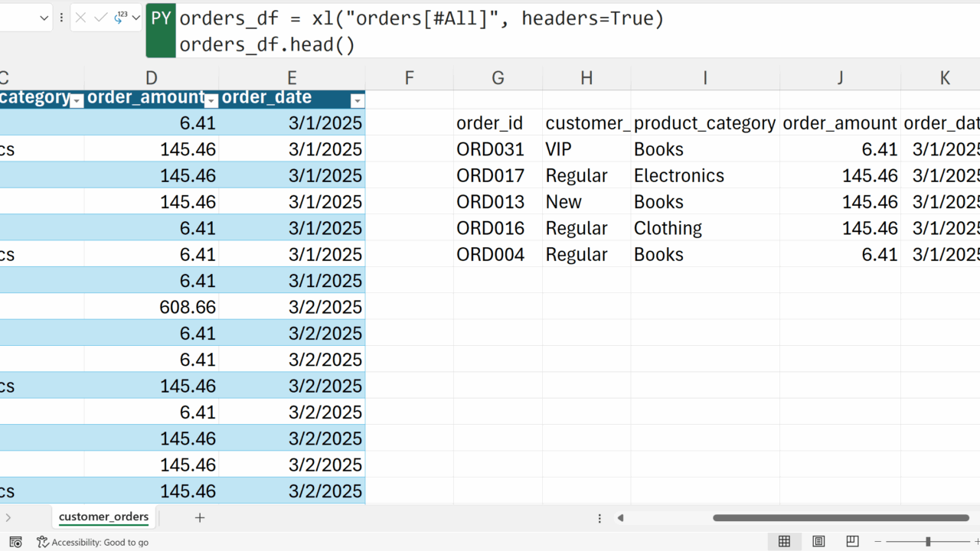Click the zoom out minus icon
This screenshot has height=551, width=980.
coord(878,542)
